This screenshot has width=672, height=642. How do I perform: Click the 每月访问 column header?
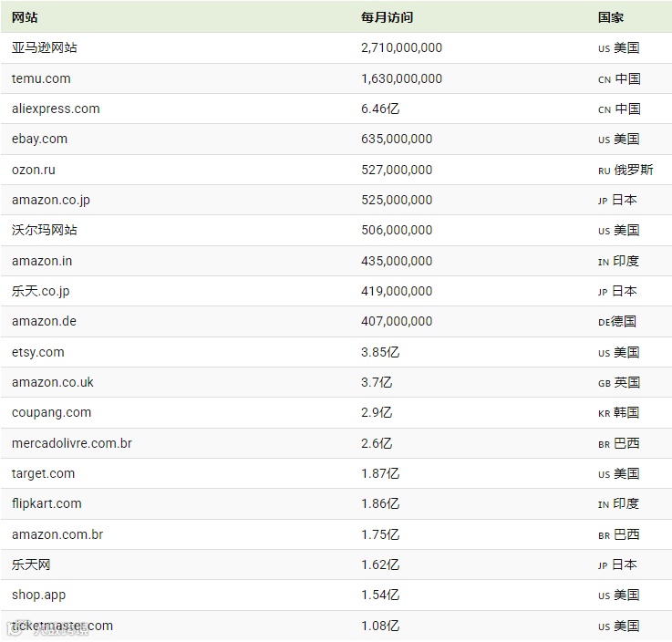pos(387,17)
